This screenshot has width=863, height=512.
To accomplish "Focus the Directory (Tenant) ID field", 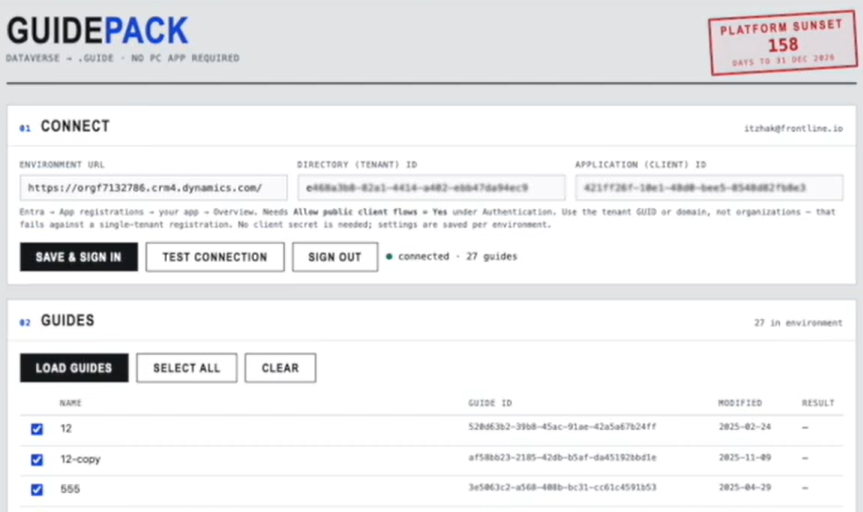I will tap(432, 188).
